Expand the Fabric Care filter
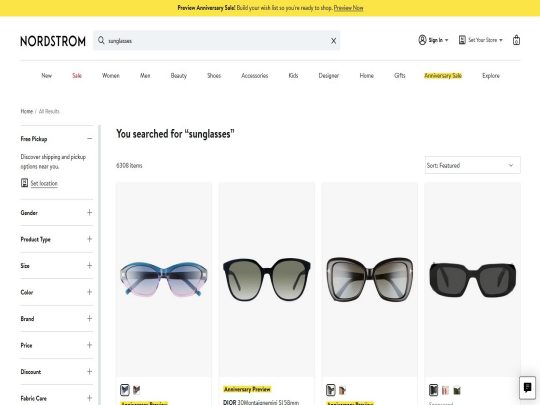 pos(90,398)
